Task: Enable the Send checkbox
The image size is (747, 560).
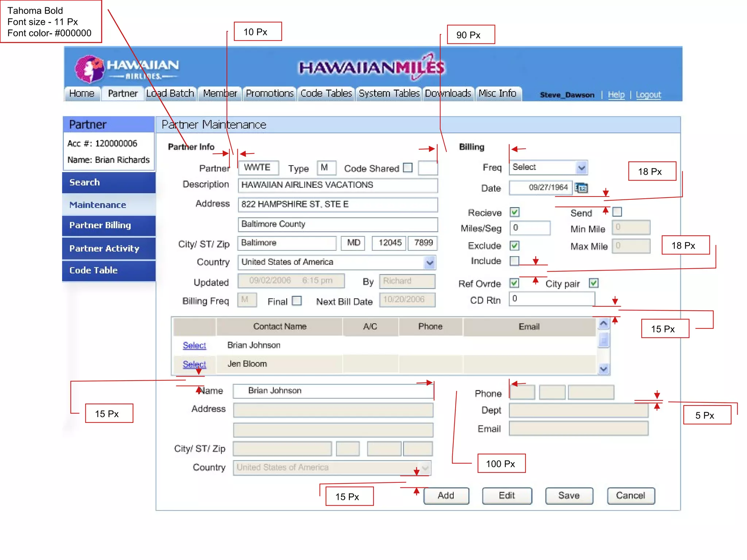Action: pos(617,212)
